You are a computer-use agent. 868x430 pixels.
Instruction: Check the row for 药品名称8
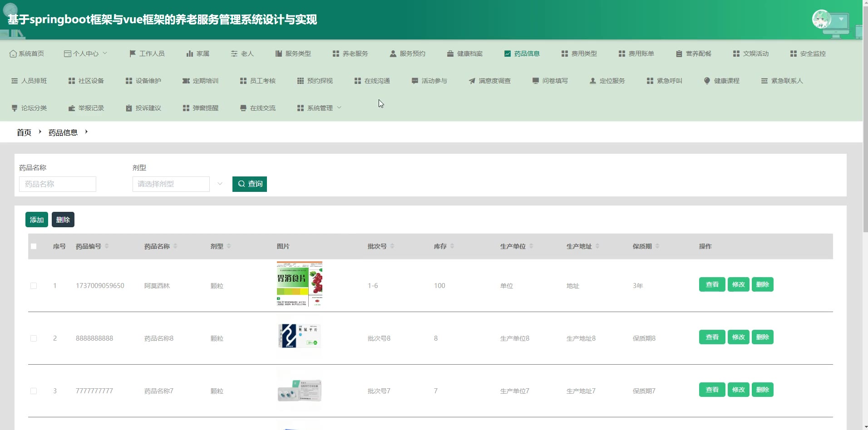coord(34,338)
